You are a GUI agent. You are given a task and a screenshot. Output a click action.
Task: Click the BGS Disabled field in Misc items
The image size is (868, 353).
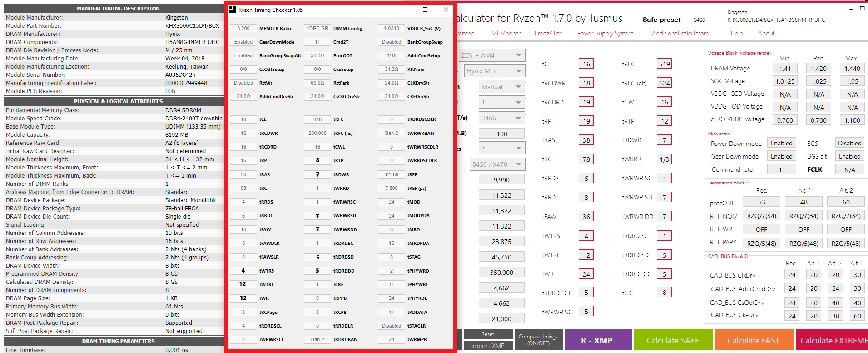point(850,143)
